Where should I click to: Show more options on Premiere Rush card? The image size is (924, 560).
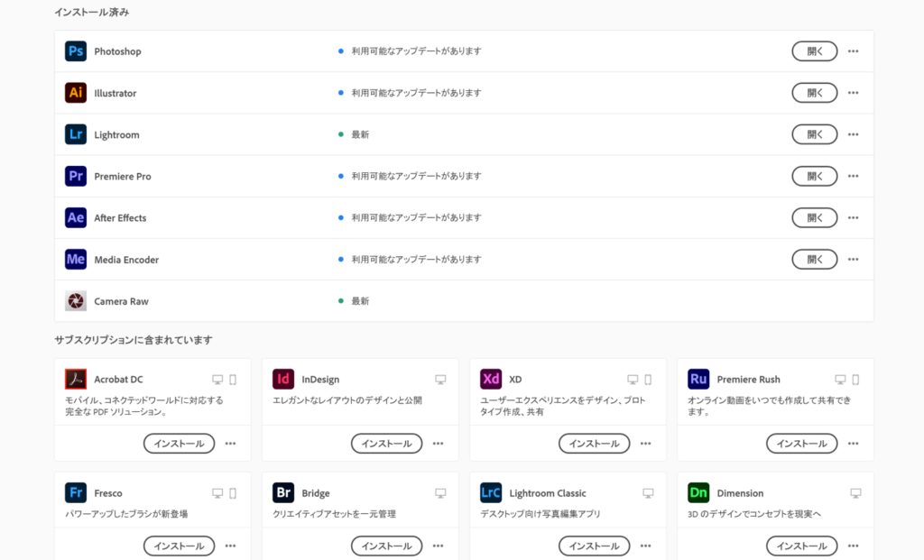(x=854, y=444)
